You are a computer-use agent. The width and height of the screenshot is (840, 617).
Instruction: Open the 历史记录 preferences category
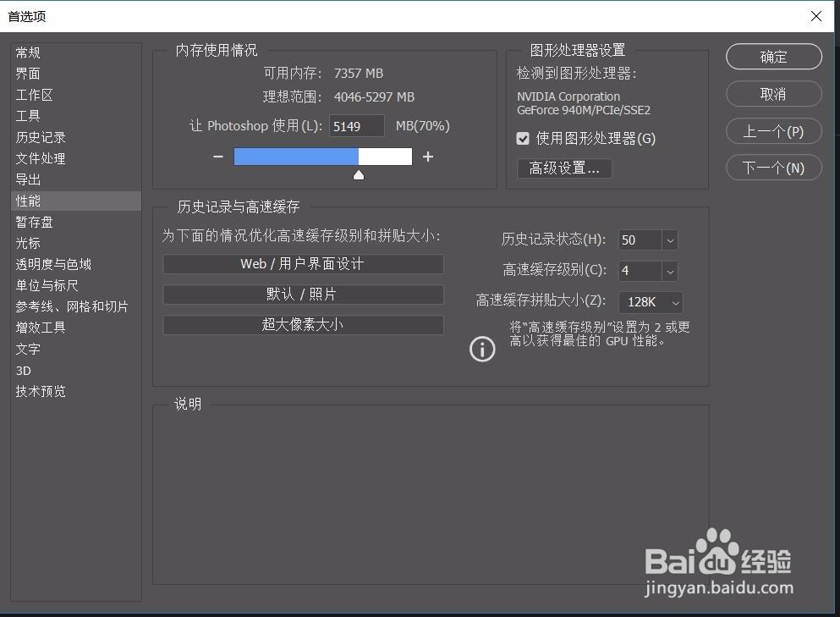point(76,137)
